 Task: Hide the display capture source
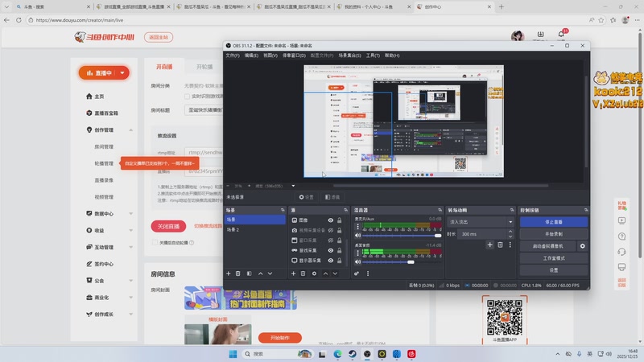click(x=330, y=261)
